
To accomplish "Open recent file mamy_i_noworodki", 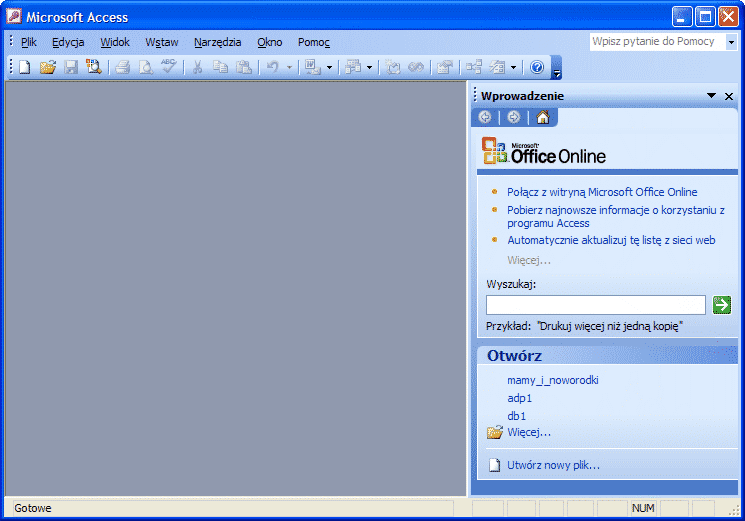I will pyautogui.click(x=552, y=380).
